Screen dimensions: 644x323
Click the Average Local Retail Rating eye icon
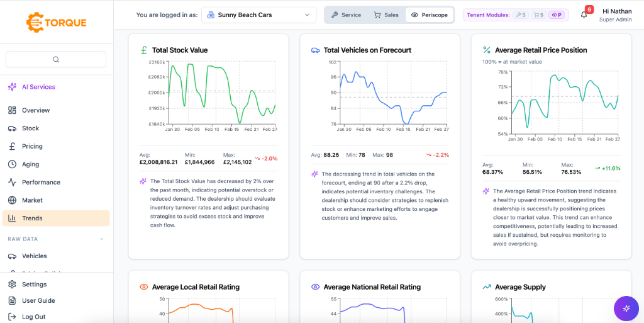[x=144, y=287]
